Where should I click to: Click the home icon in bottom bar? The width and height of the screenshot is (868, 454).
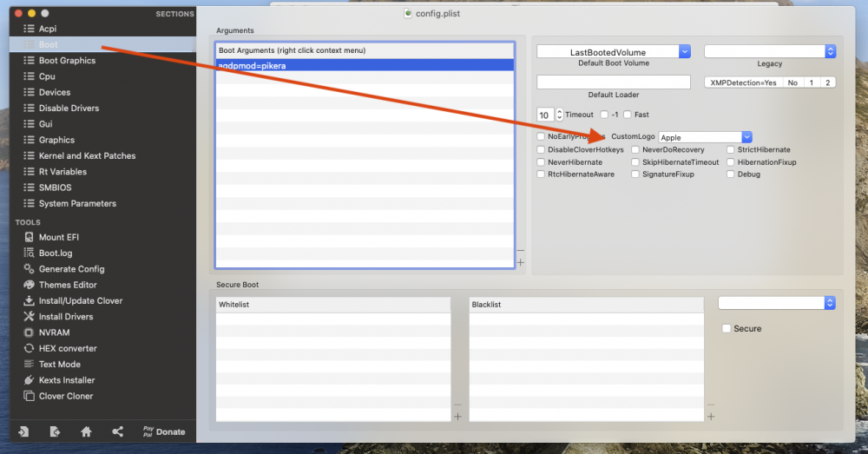tap(86, 431)
